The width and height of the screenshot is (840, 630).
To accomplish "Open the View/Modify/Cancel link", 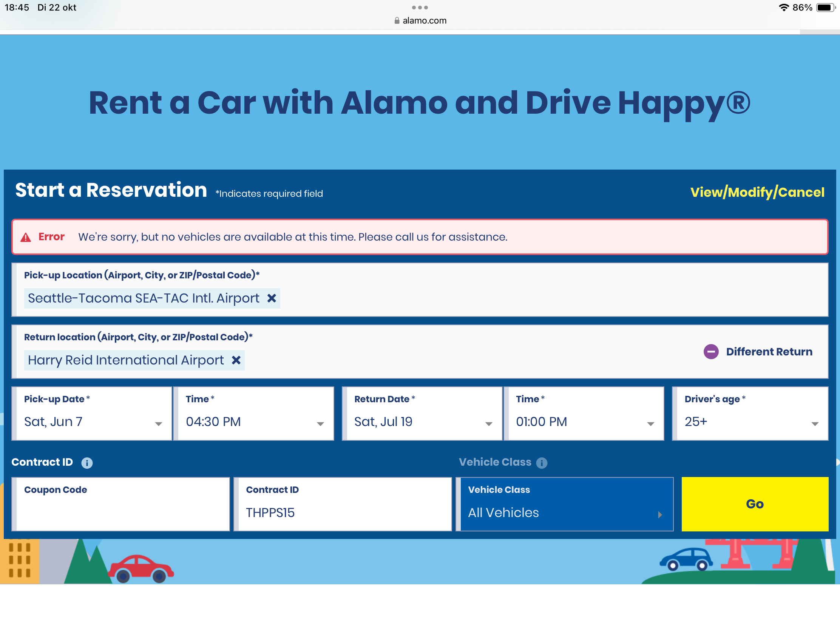I will coord(757,192).
